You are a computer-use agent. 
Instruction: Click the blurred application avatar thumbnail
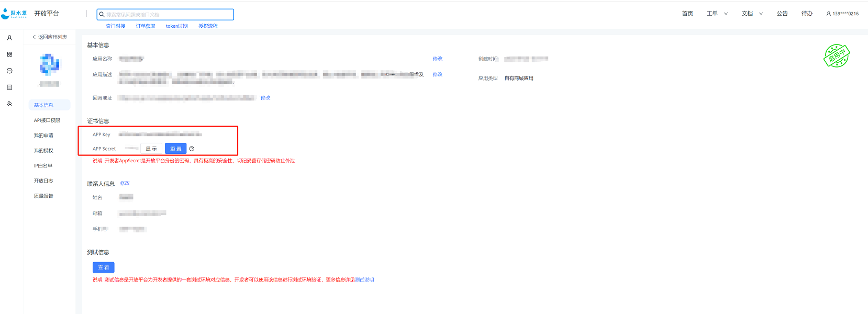pyautogui.click(x=49, y=65)
